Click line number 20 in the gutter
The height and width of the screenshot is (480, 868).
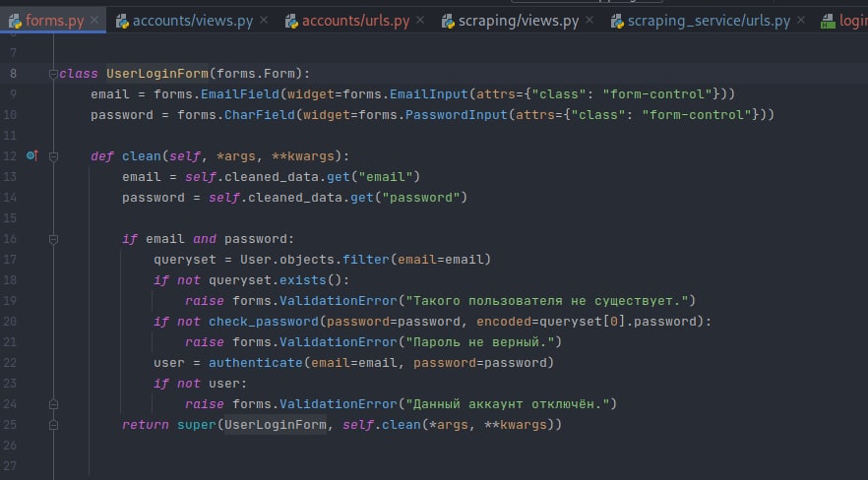[x=10, y=322]
